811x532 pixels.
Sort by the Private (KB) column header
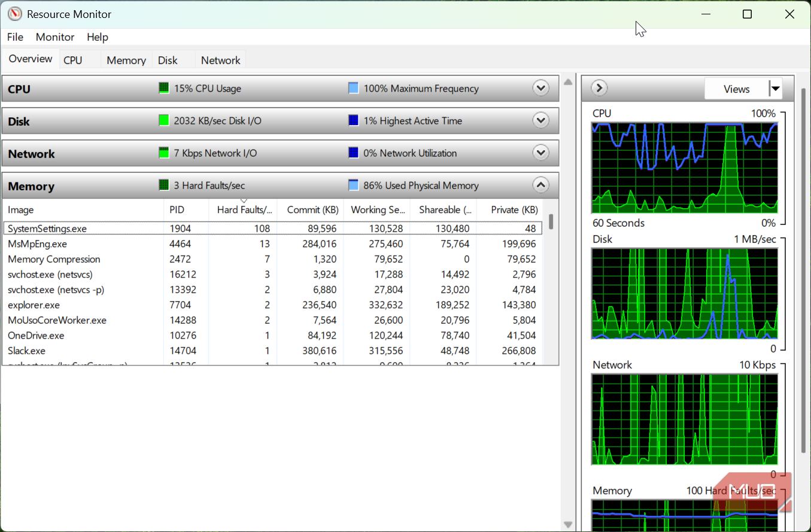point(510,210)
